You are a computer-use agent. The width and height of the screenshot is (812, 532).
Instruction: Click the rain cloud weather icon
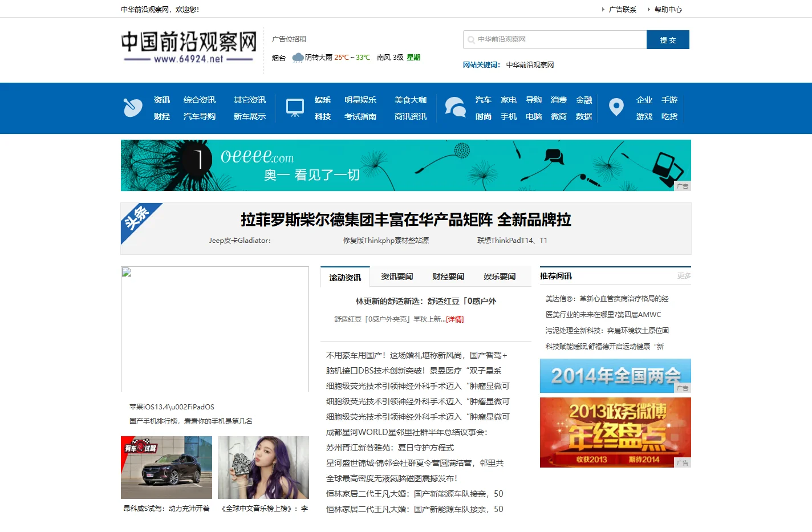[298, 58]
